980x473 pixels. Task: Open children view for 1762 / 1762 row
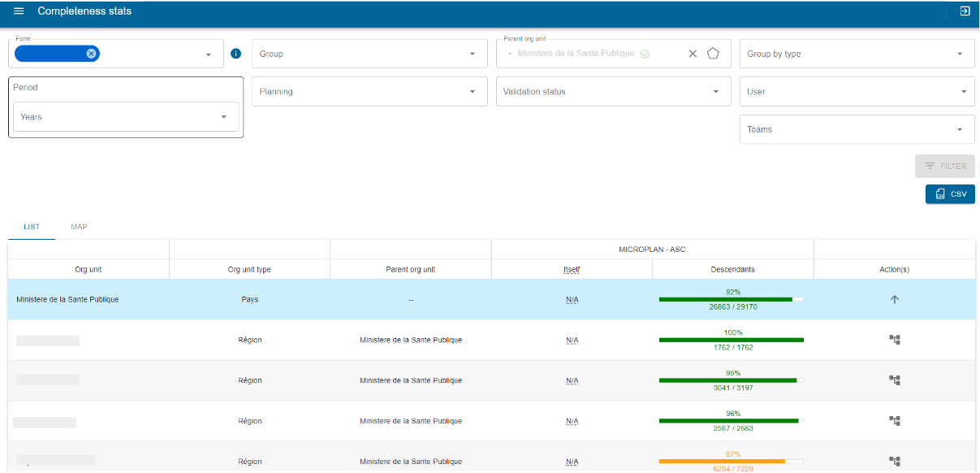[x=895, y=340]
